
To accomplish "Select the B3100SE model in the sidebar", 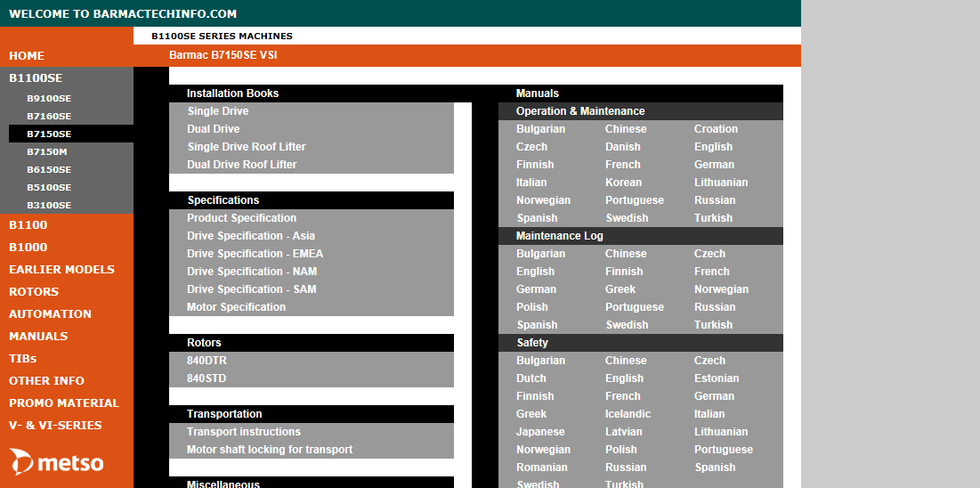I will 49,205.
